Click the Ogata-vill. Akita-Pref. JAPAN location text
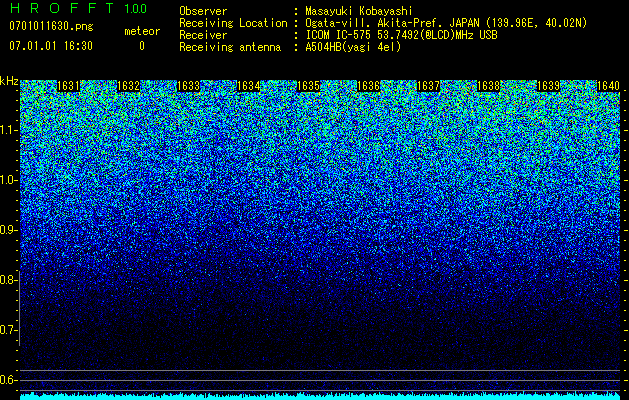The height and width of the screenshot is (400, 629). coord(446,23)
